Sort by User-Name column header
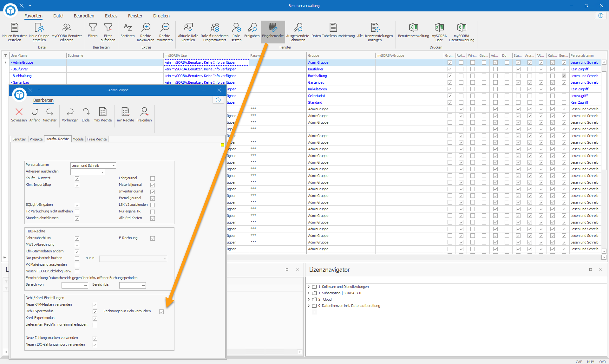The height and width of the screenshot is (364, 609). point(38,55)
